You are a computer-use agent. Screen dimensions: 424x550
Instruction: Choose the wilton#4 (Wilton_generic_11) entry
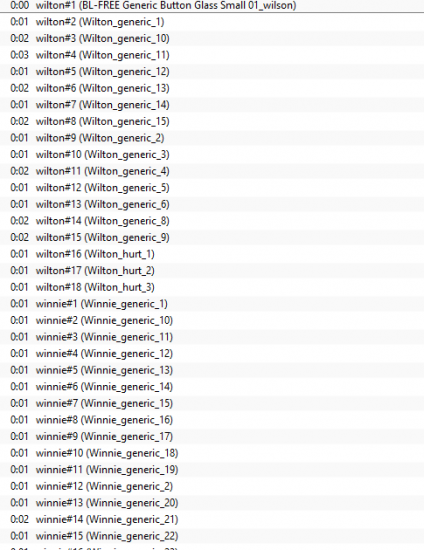click(x=212, y=55)
